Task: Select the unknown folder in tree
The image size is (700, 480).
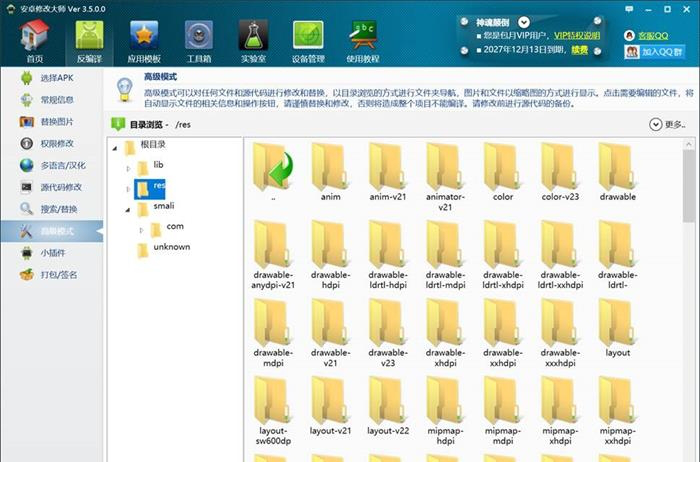Action: point(171,247)
